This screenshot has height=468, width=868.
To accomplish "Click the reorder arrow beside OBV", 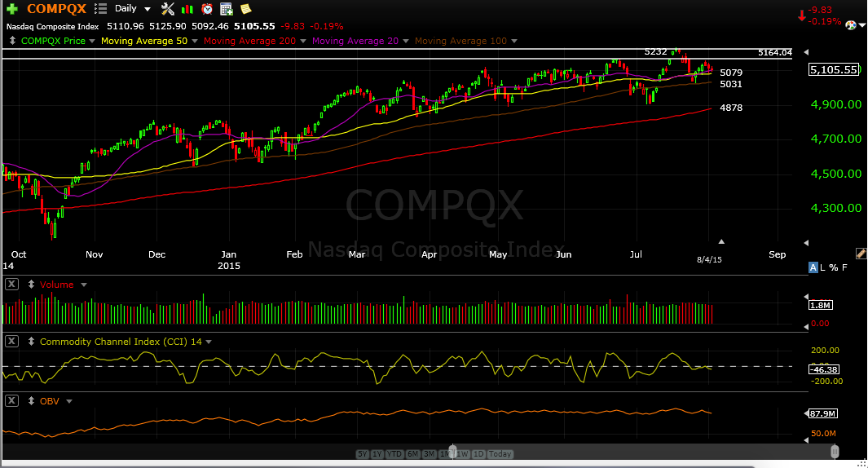I will (x=32, y=401).
